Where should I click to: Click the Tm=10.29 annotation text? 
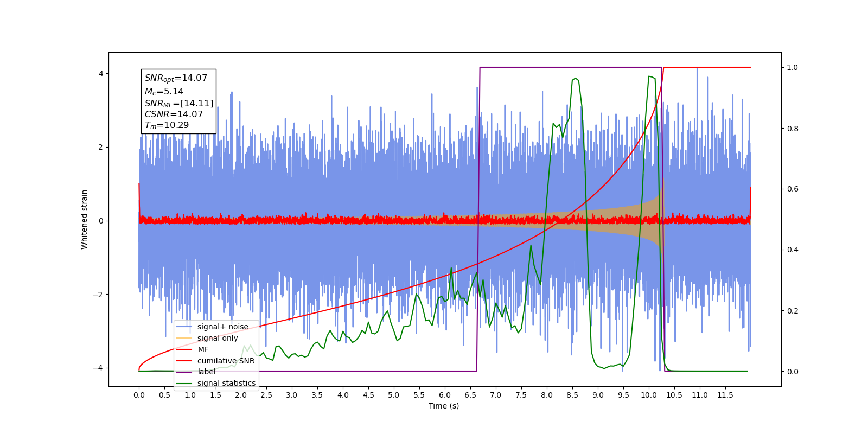coord(167,125)
